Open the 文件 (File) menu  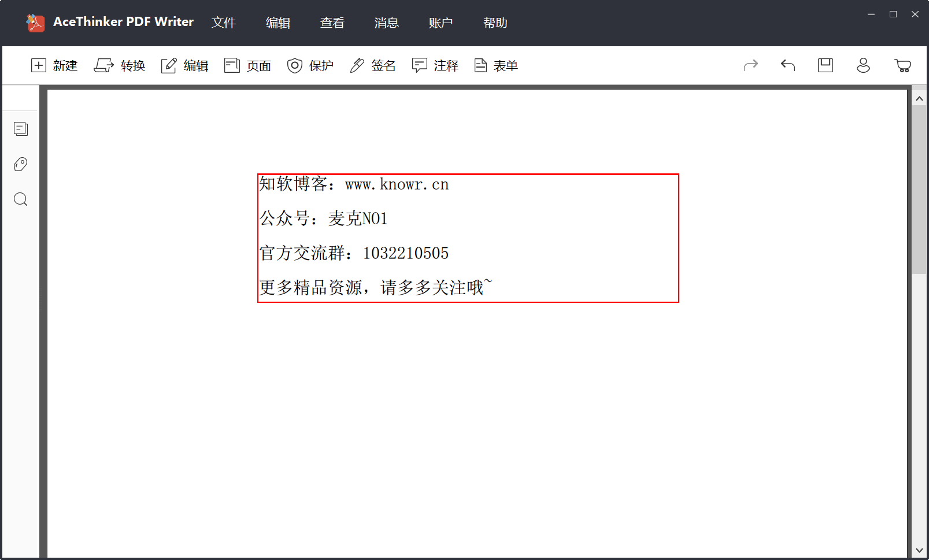pyautogui.click(x=224, y=23)
